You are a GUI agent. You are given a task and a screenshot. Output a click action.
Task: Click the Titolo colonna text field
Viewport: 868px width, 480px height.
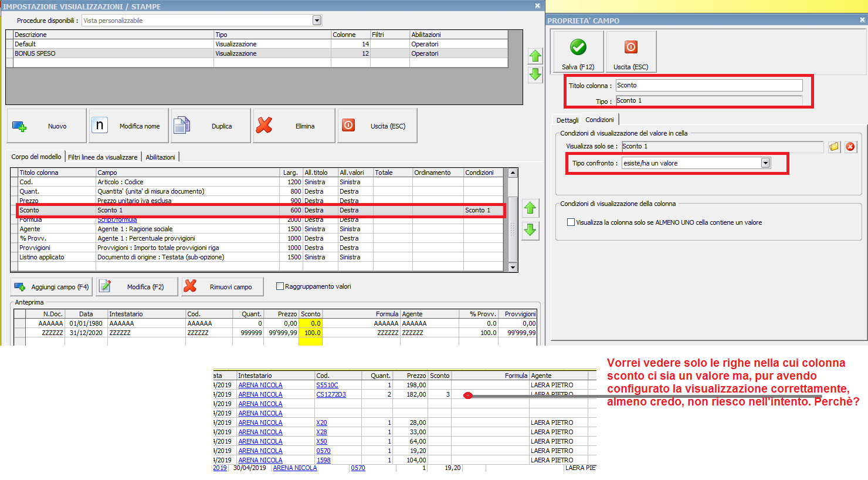[708, 86]
